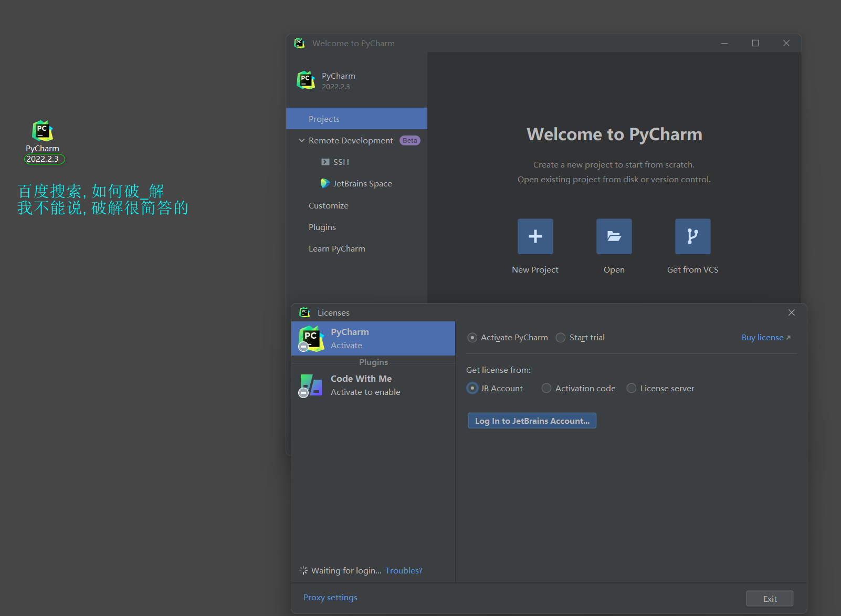Screen dimensions: 841x616
Task: Click Log In to JetBrains Account button
Action: [x=532, y=421]
